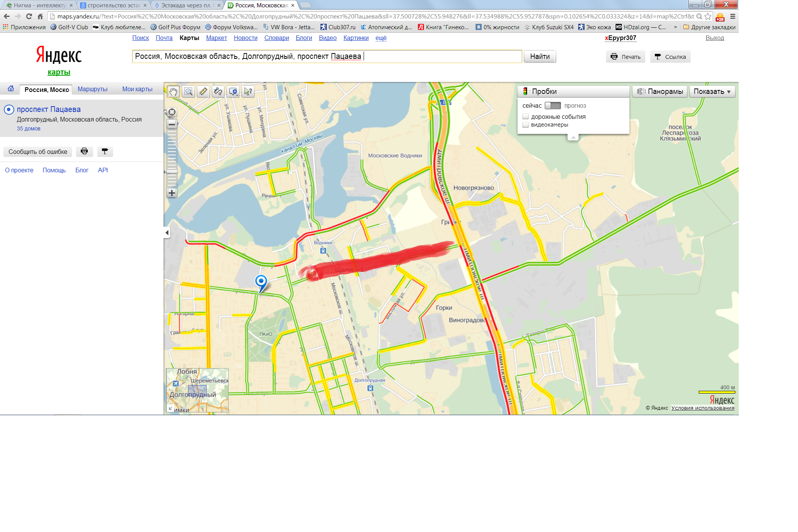Viewport: 798px width, 532px height.
Task: Switch to the Мои карты tab
Action: 137,89
